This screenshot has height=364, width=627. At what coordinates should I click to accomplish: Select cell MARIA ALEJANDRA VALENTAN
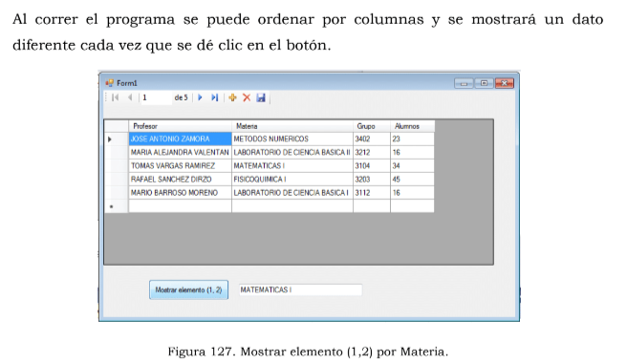(180, 152)
